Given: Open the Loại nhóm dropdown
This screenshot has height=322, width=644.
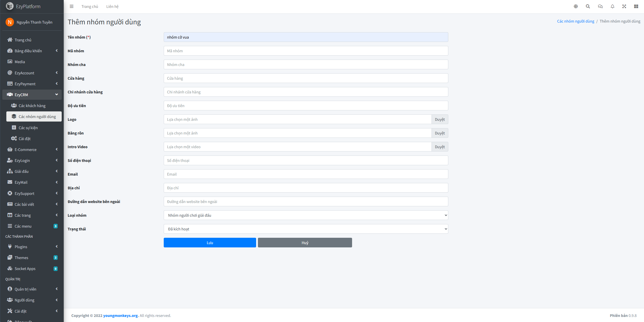Looking at the screenshot, I should (306, 215).
